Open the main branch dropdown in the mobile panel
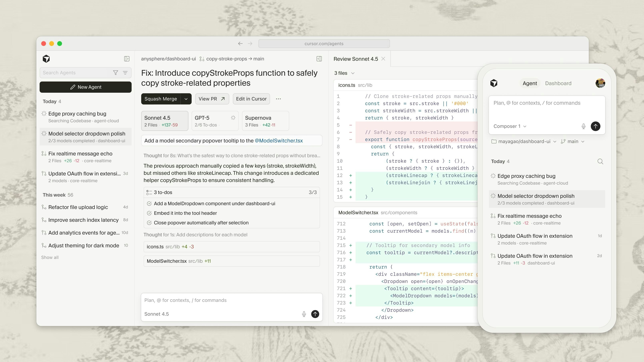Image resolution: width=644 pixels, height=362 pixels. [574, 141]
